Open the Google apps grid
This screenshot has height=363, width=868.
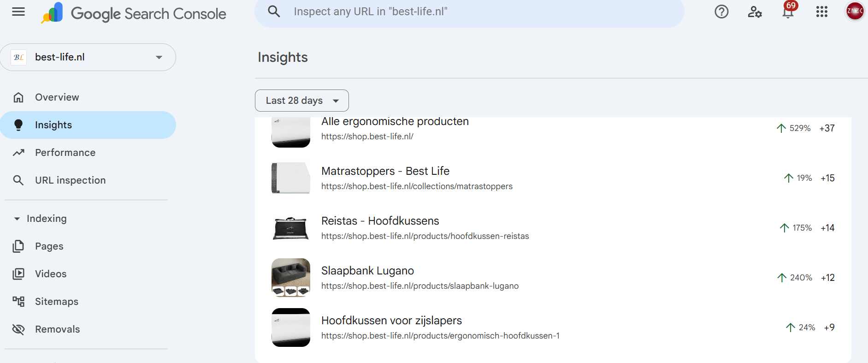821,12
